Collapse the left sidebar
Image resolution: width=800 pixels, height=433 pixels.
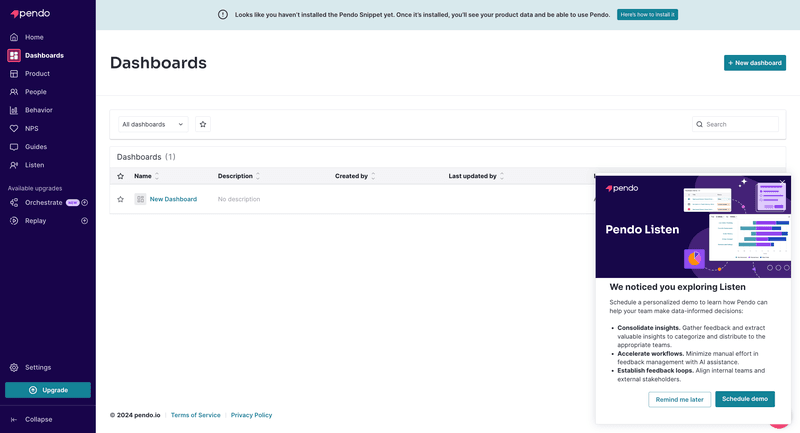[x=38, y=419]
